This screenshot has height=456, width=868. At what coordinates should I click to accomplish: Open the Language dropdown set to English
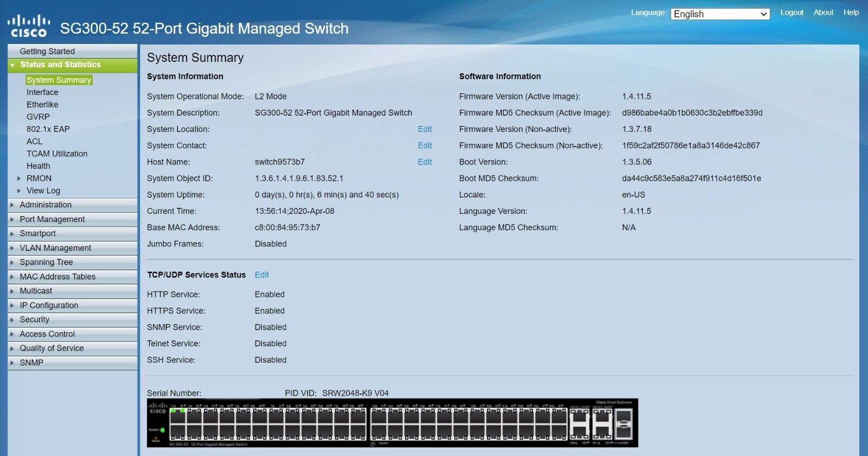coord(720,14)
